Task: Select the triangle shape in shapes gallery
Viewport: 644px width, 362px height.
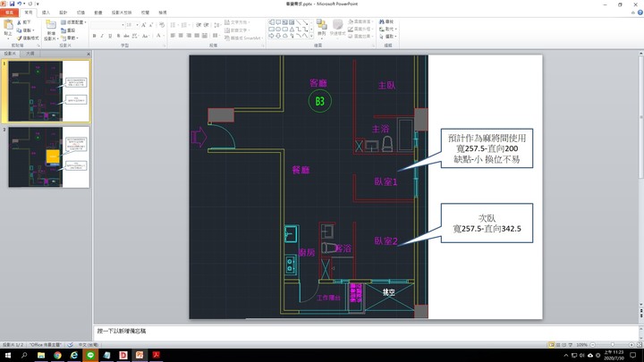Action: click(x=292, y=29)
